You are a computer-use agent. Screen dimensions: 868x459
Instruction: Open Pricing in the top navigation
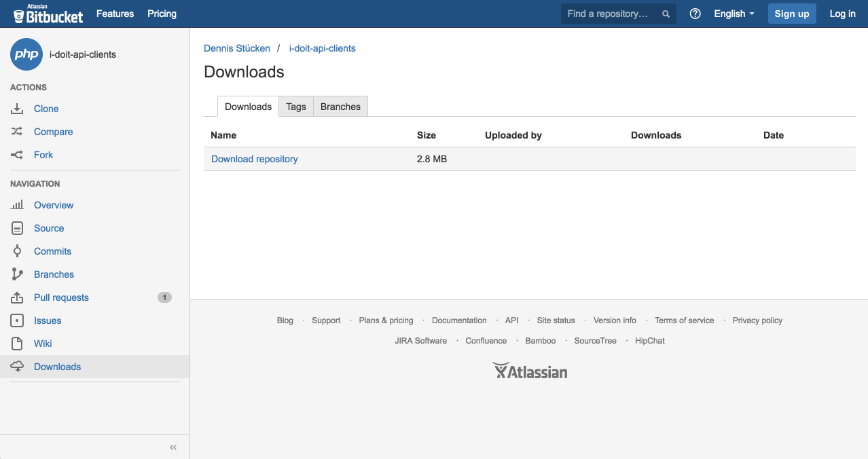point(162,14)
